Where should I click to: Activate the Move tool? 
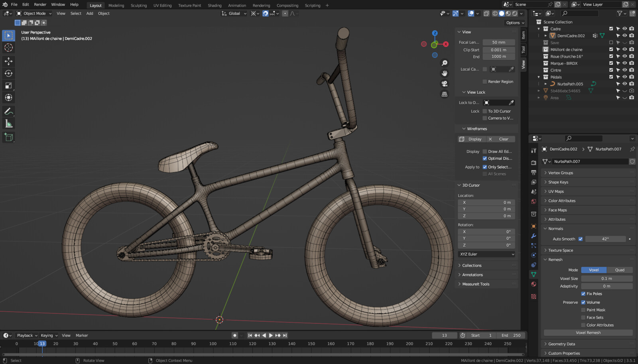click(x=8, y=61)
